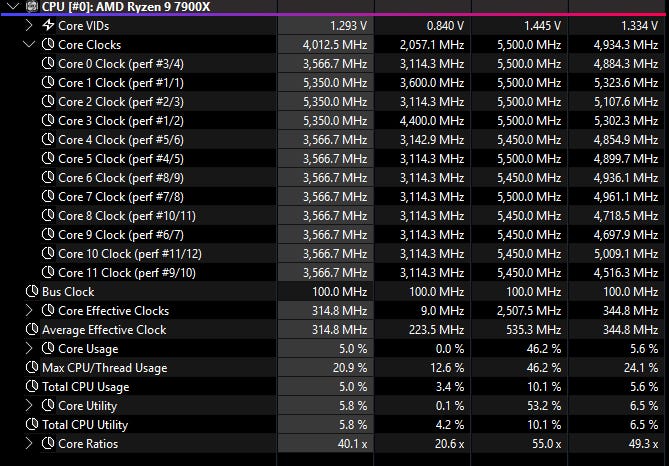This screenshot has width=669, height=466.
Task: Select the Core 3 Clock (perf #1/2) row
Action: click(334, 120)
